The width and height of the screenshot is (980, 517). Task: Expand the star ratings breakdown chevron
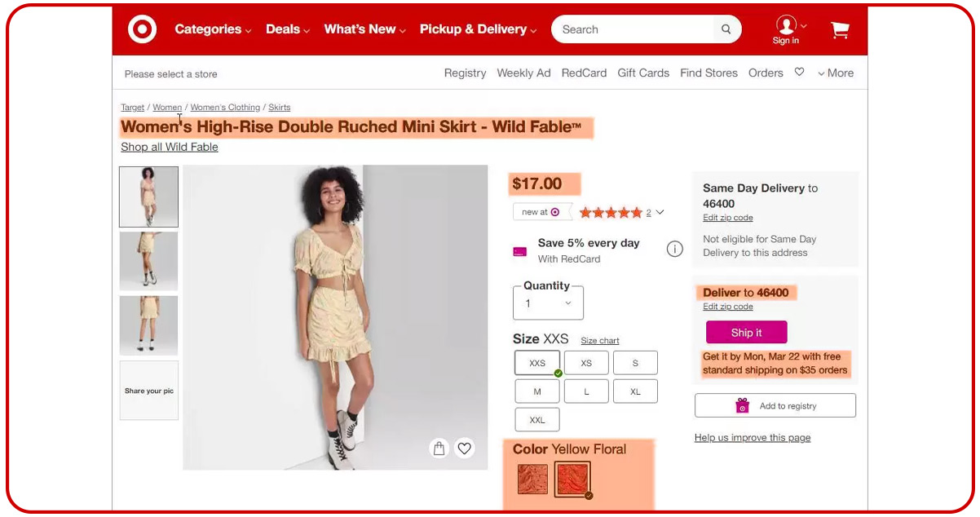(x=660, y=212)
